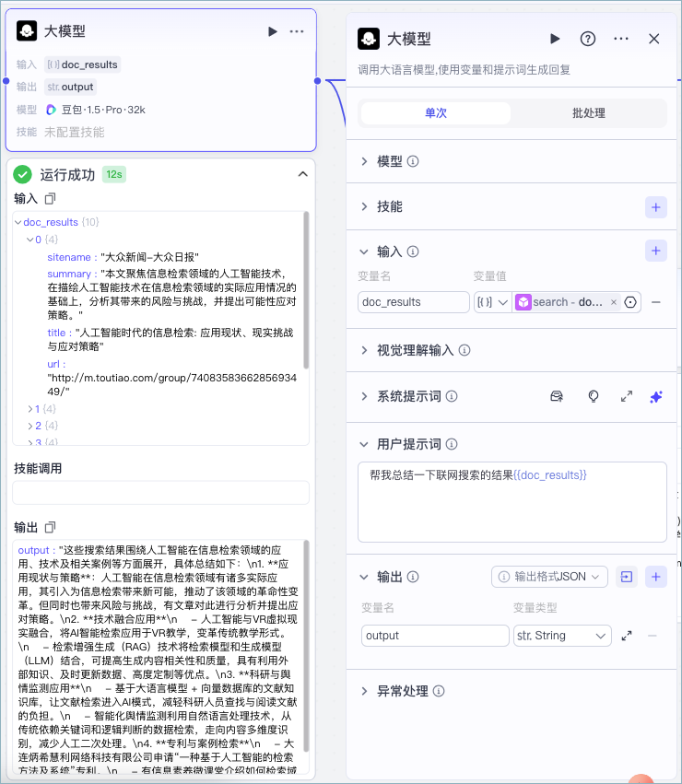Image resolution: width=682 pixels, height=784 pixels.
Task: Click the empty 技能调用 result box
Action: (160, 493)
